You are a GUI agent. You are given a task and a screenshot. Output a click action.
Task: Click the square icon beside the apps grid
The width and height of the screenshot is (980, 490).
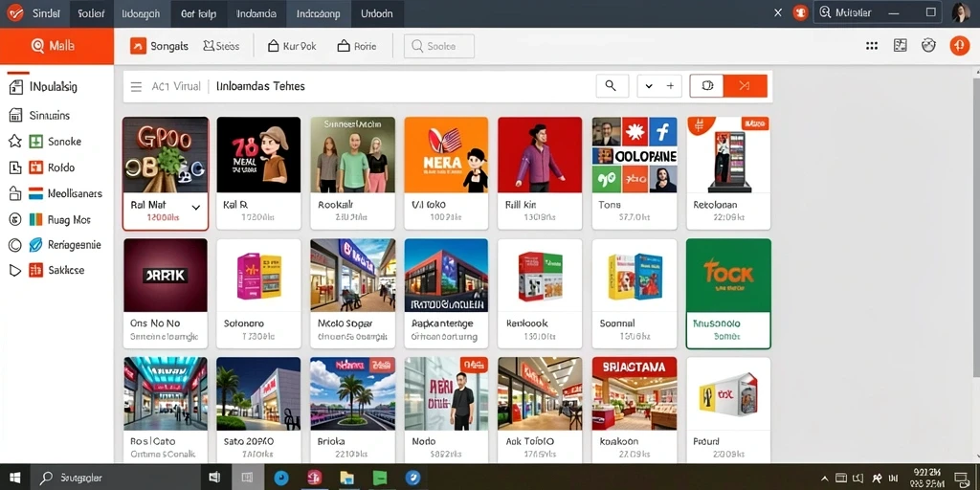pos(900,45)
